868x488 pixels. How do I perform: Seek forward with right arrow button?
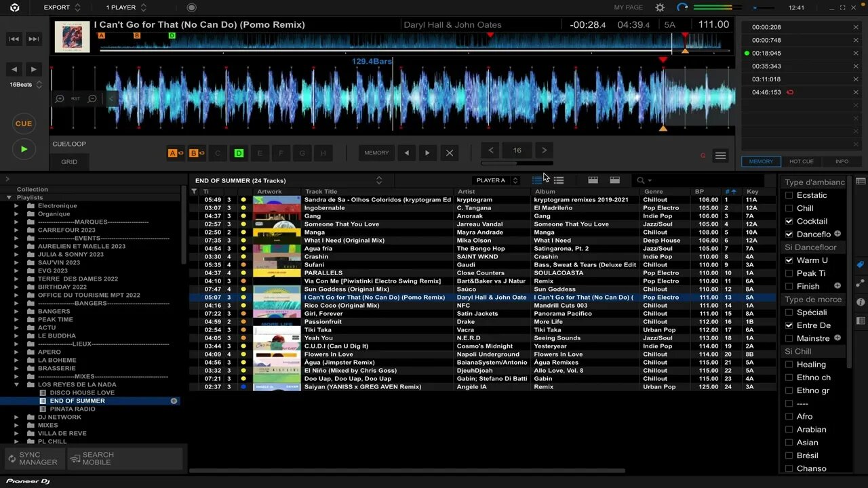click(x=33, y=70)
